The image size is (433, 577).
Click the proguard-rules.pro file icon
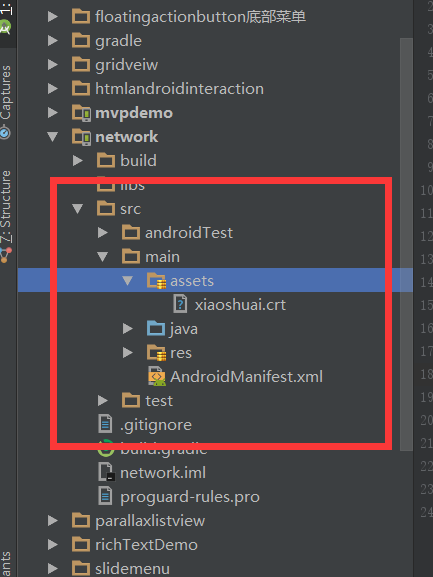(x=105, y=495)
